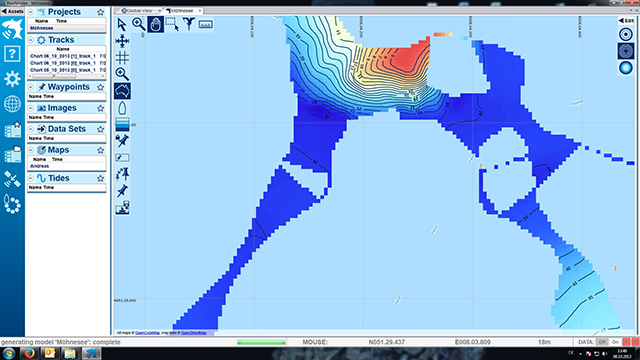Collapse the Assets panel arrow
The width and height of the screenshot is (640, 360).
pos(12,11)
